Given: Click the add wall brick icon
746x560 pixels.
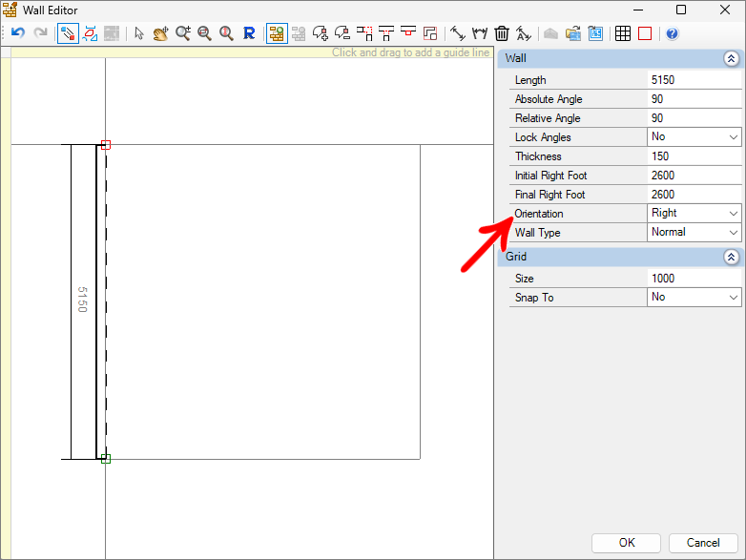Looking at the screenshot, I should tap(277, 33).
